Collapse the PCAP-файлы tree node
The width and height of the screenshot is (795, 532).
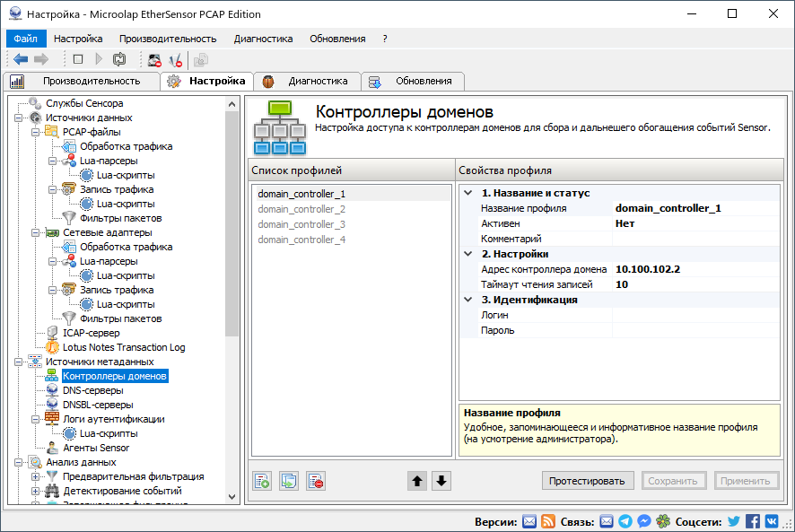click(x=33, y=131)
